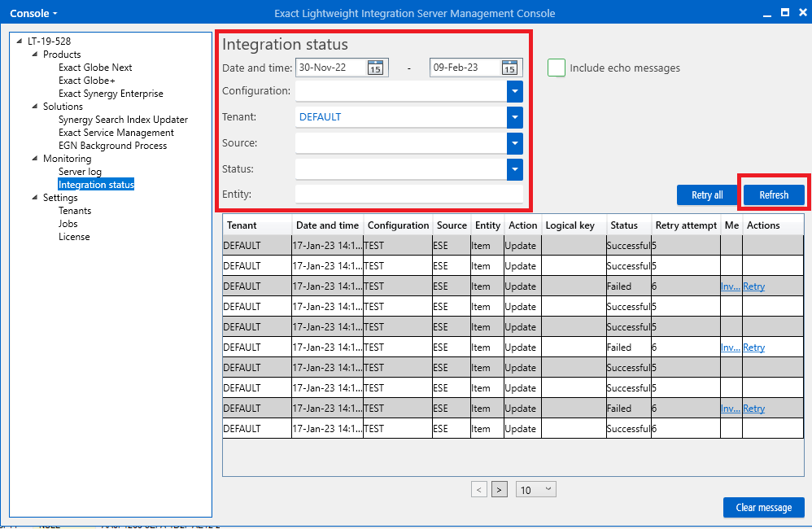Click Retry link in ninth table row
The image size is (812, 529).
[753, 409]
